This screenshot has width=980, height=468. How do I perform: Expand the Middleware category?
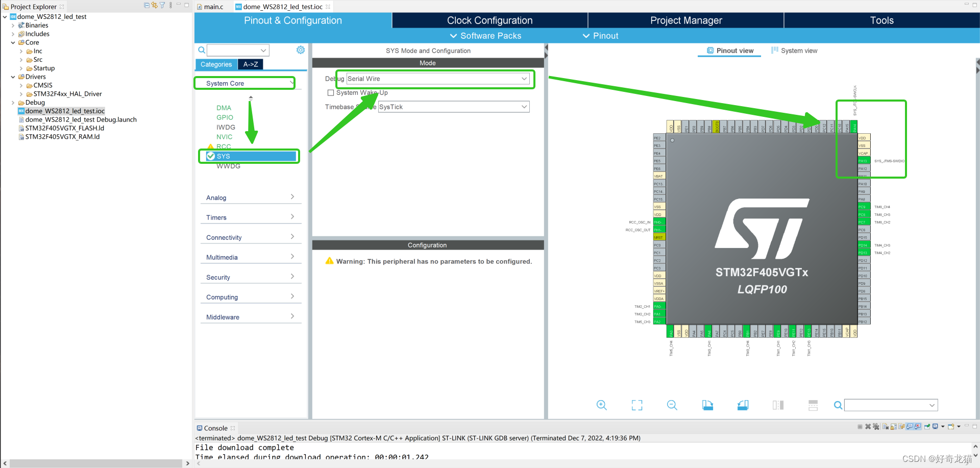(251, 317)
